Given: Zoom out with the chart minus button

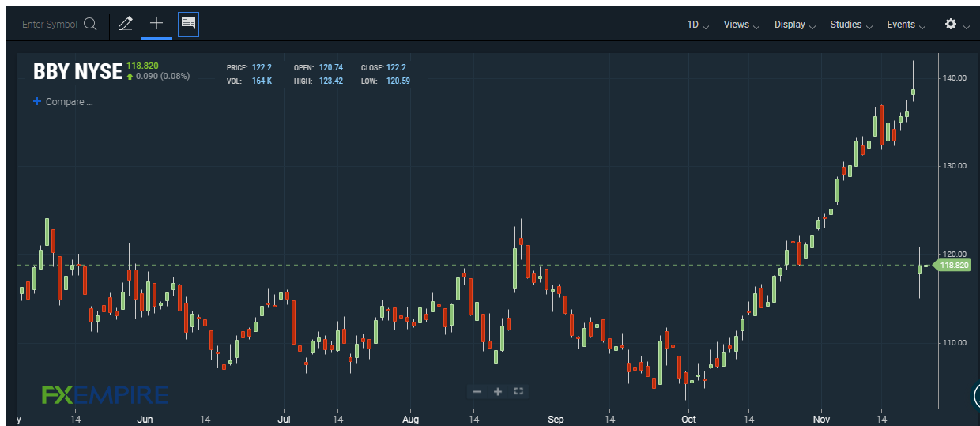Looking at the screenshot, I should [x=477, y=391].
